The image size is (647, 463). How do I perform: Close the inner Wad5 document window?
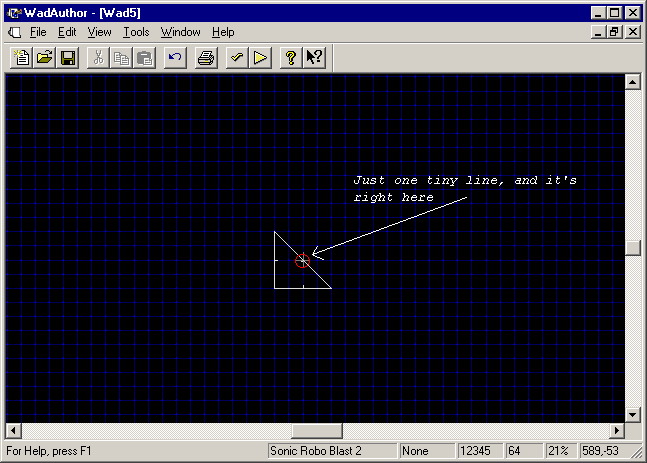tap(633, 32)
